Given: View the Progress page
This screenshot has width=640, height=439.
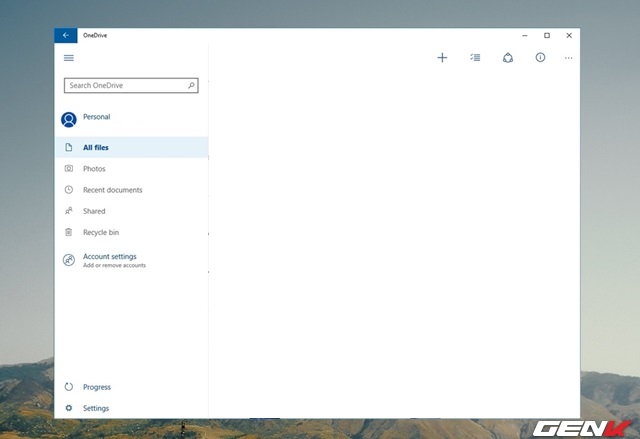Looking at the screenshot, I should pyautogui.click(x=96, y=387).
